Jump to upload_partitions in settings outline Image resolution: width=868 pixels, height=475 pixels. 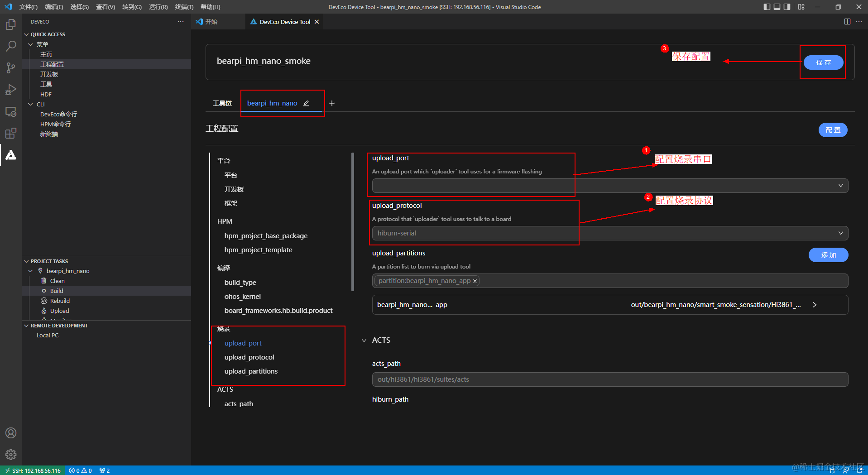251,371
